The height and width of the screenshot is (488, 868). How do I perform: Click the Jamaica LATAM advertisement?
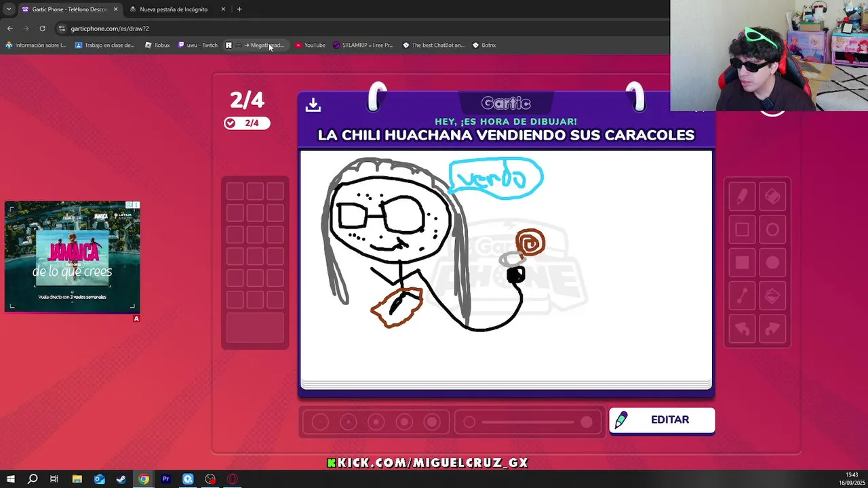point(72,256)
